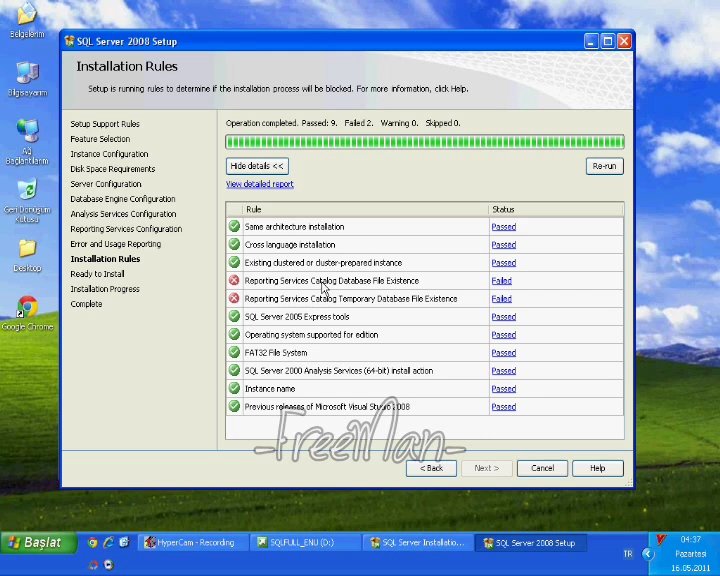The width and height of the screenshot is (720, 576).
Task: Open the Desktop folder icon
Action: click(x=27, y=255)
